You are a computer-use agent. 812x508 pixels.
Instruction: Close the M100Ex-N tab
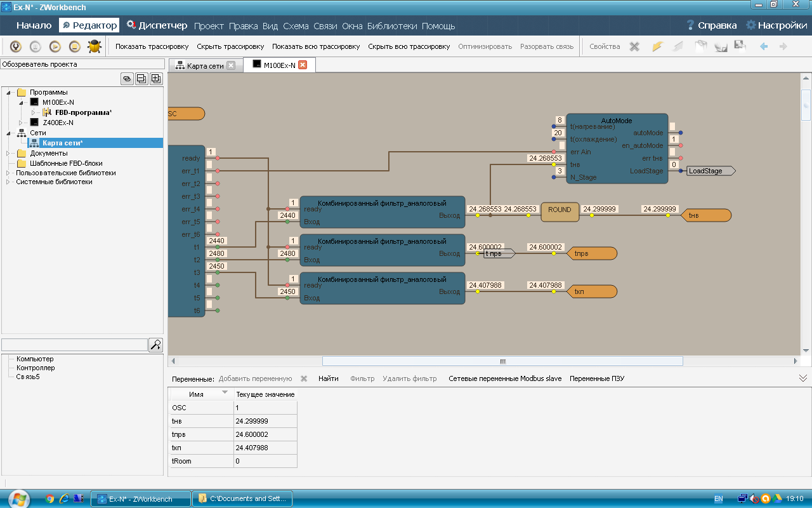click(303, 65)
